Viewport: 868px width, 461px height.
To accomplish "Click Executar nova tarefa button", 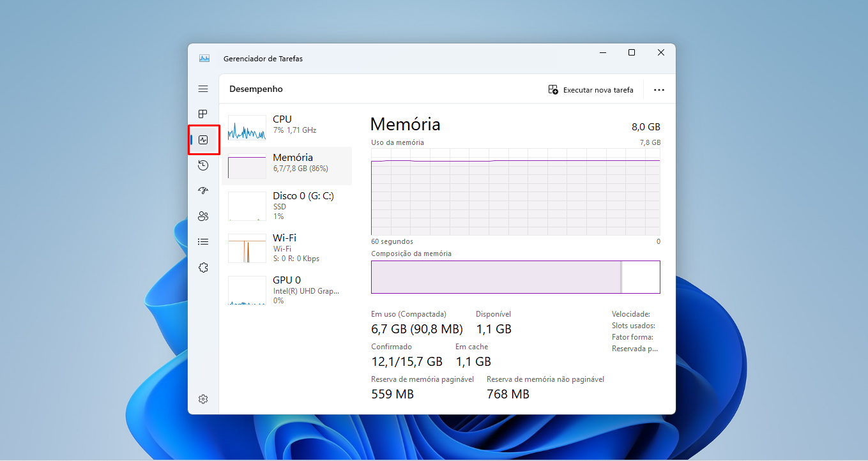I will pos(591,90).
